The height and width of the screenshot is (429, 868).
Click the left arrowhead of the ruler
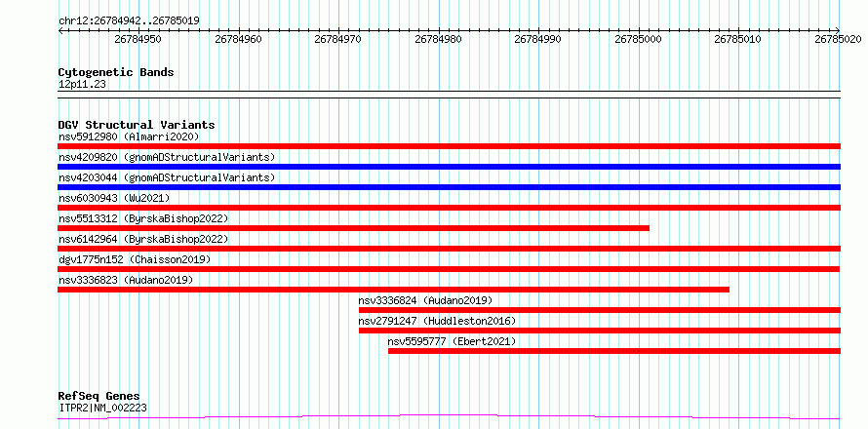point(60,31)
